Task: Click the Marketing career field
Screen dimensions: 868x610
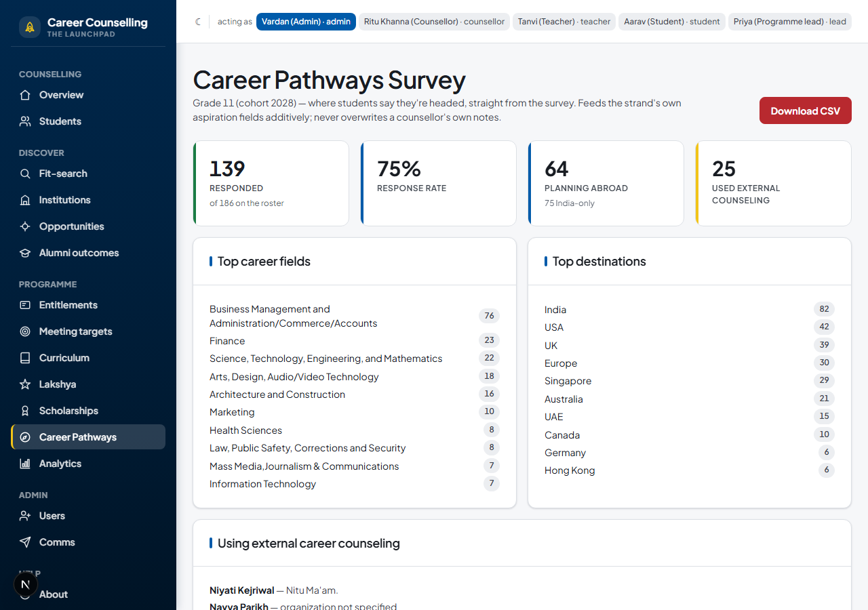Action: point(355,412)
